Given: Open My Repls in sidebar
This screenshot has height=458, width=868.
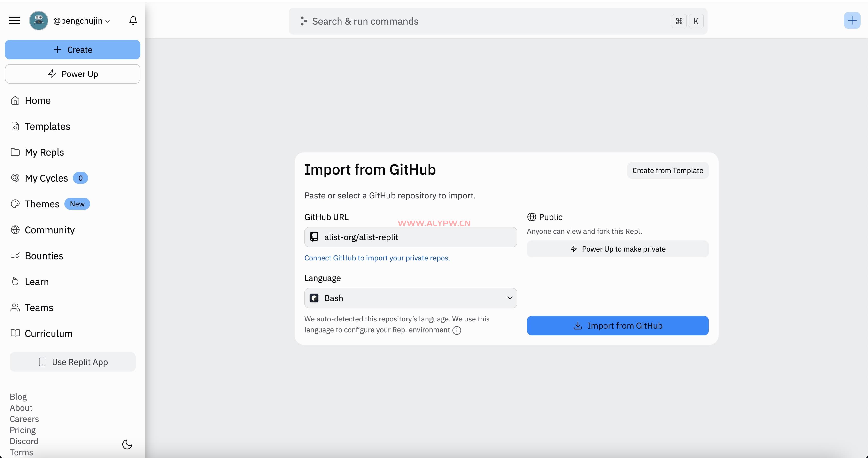Looking at the screenshot, I should point(44,152).
